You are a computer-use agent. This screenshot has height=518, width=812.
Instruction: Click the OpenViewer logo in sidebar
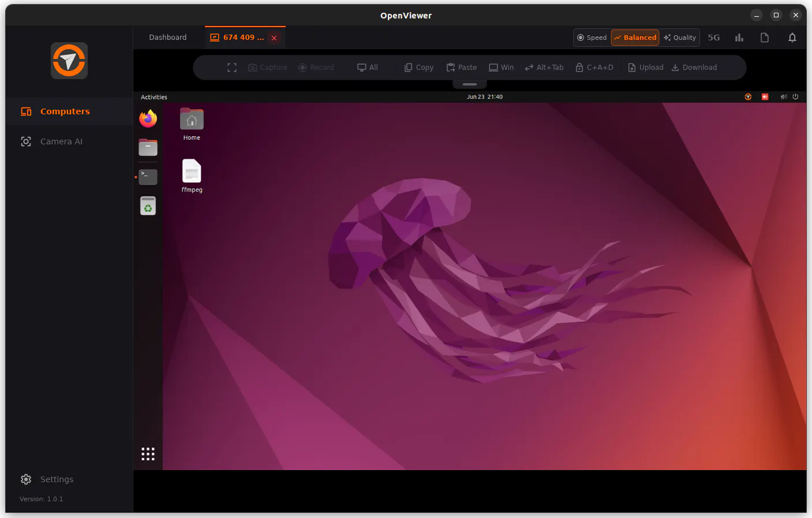(69, 61)
